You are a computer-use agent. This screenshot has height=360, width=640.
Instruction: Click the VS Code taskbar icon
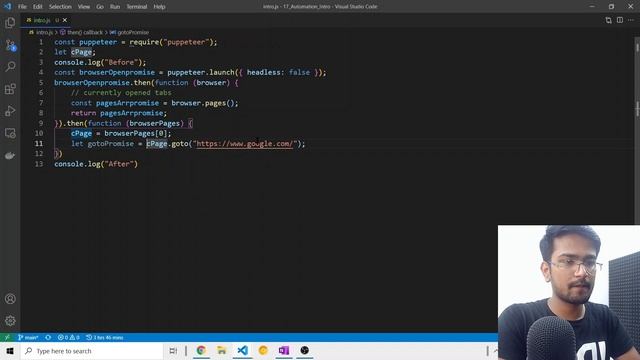pos(242,351)
